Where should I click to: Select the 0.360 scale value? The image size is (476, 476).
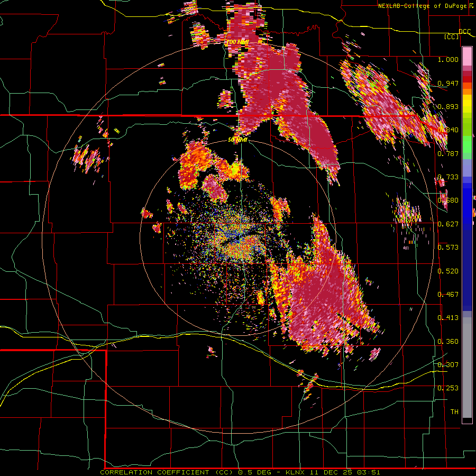(x=448, y=342)
